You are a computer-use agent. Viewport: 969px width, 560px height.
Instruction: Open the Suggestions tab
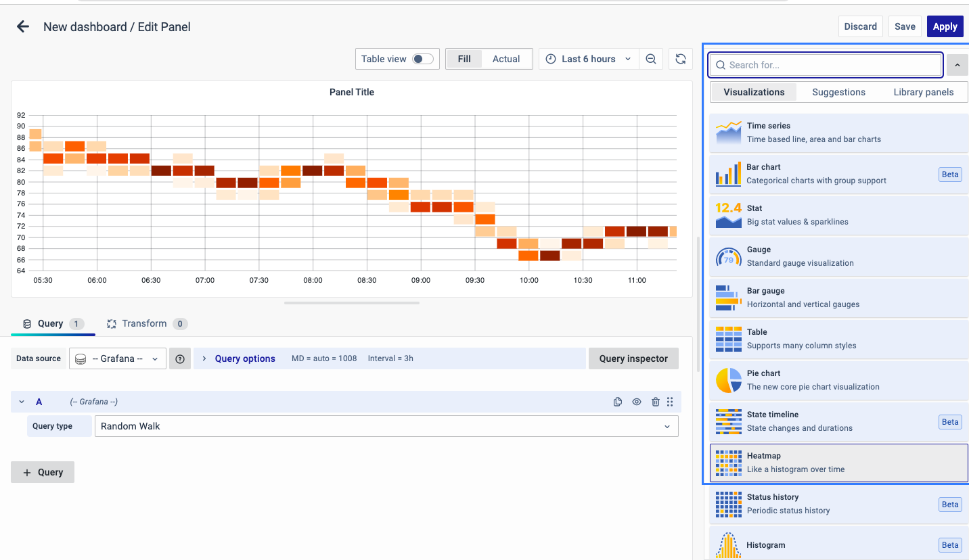click(x=838, y=92)
